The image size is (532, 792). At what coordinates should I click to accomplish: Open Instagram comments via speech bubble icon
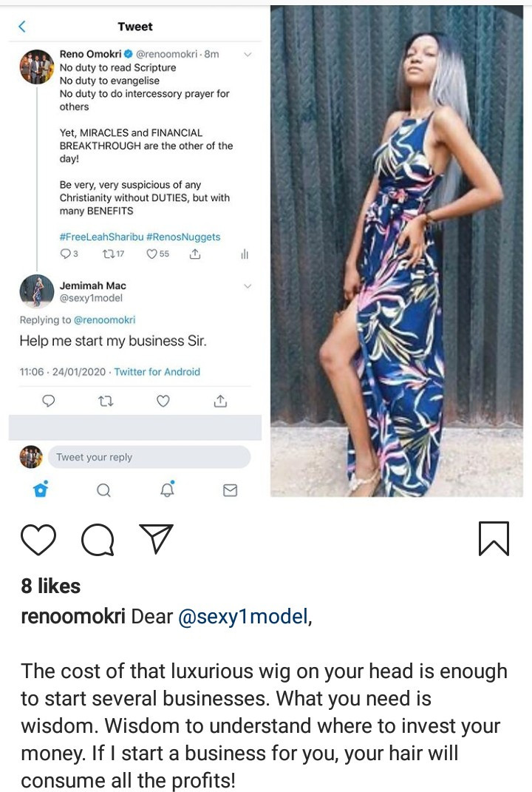pos(97,539)
